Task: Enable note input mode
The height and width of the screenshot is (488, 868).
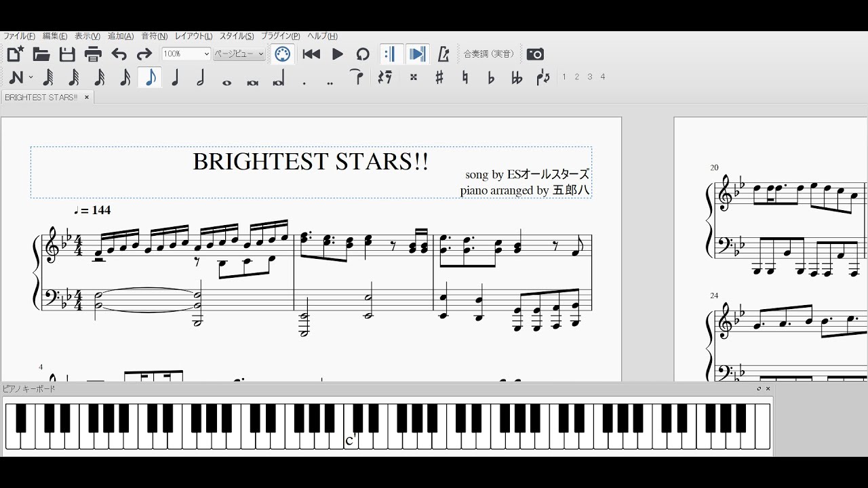Action: 16,77
